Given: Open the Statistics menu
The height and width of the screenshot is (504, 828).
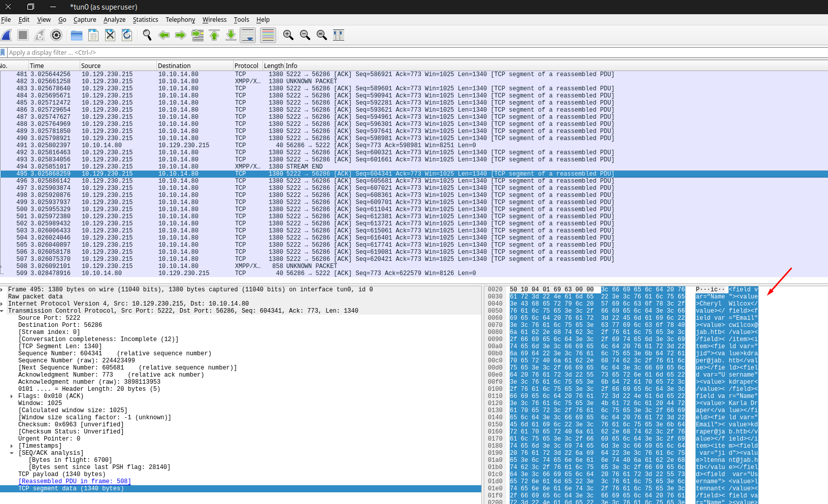Looking at the screenshot, I should [x=146, y=20].
